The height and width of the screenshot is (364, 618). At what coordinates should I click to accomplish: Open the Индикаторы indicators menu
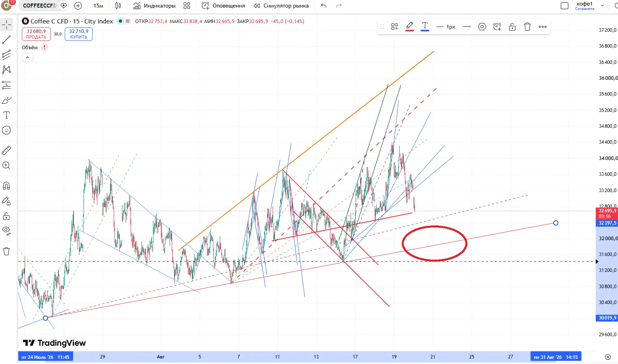coord(154,6)
